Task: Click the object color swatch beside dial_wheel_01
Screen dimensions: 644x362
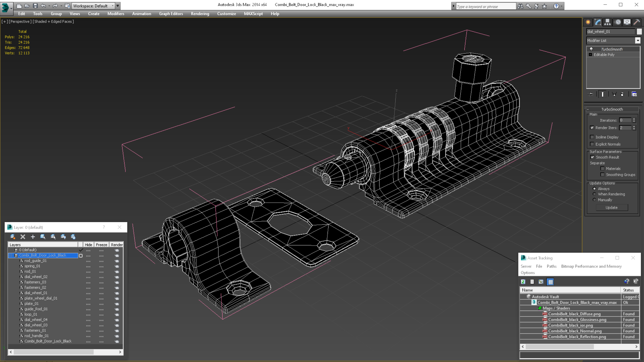Action: pos(639,32)
